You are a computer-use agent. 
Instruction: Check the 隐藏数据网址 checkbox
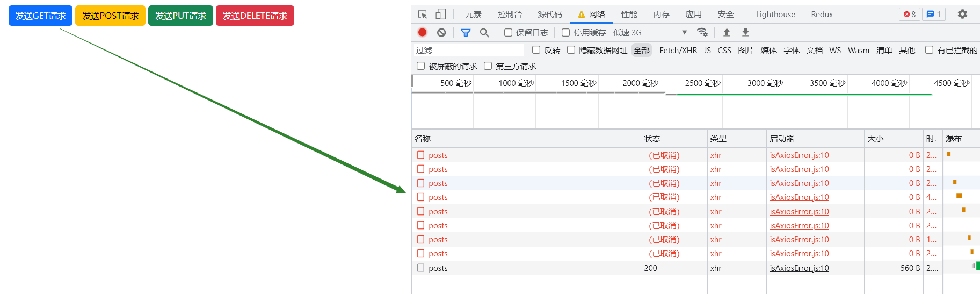coord(571,50)
